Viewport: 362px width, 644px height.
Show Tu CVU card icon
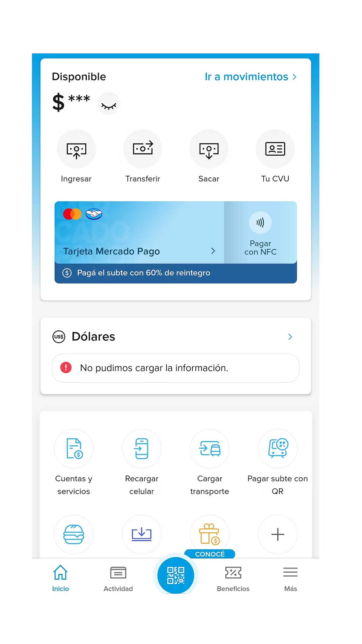coord(275,149)
